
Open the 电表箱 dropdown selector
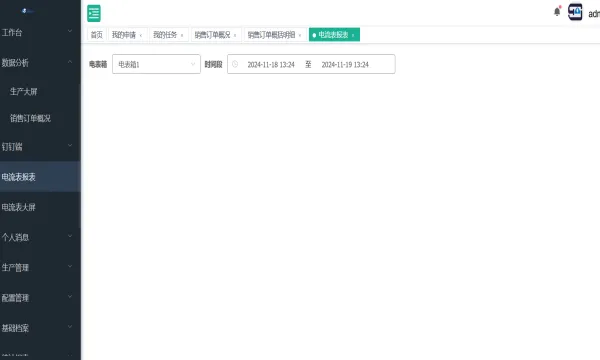pos(156,64)
